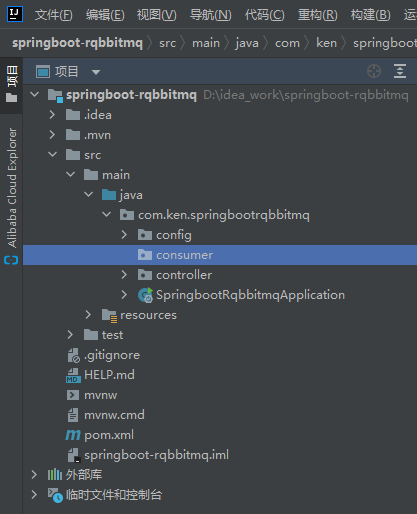Click the test folder icon
Viewport: 417px width, 514px height.
coord(91,335)
